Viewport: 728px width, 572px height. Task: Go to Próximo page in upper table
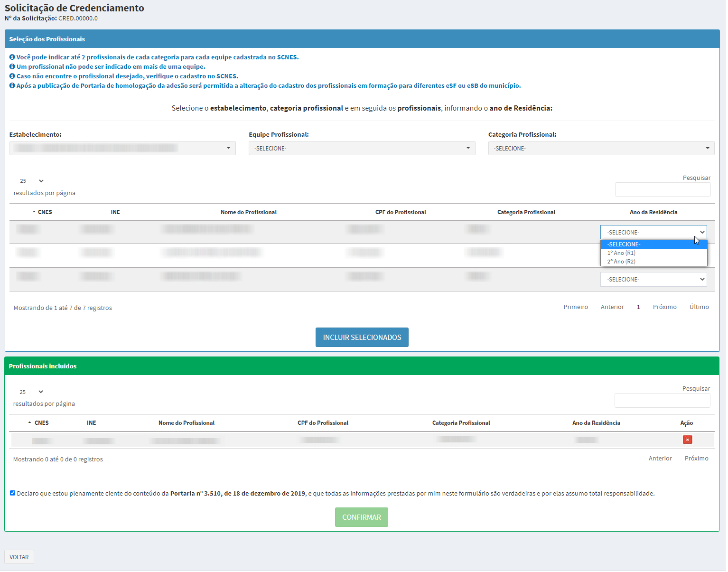click(x=664, y=307)
